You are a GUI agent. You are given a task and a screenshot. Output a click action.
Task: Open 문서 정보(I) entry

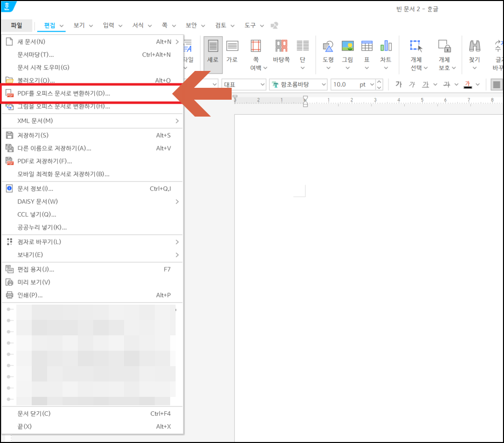[92, 189]
